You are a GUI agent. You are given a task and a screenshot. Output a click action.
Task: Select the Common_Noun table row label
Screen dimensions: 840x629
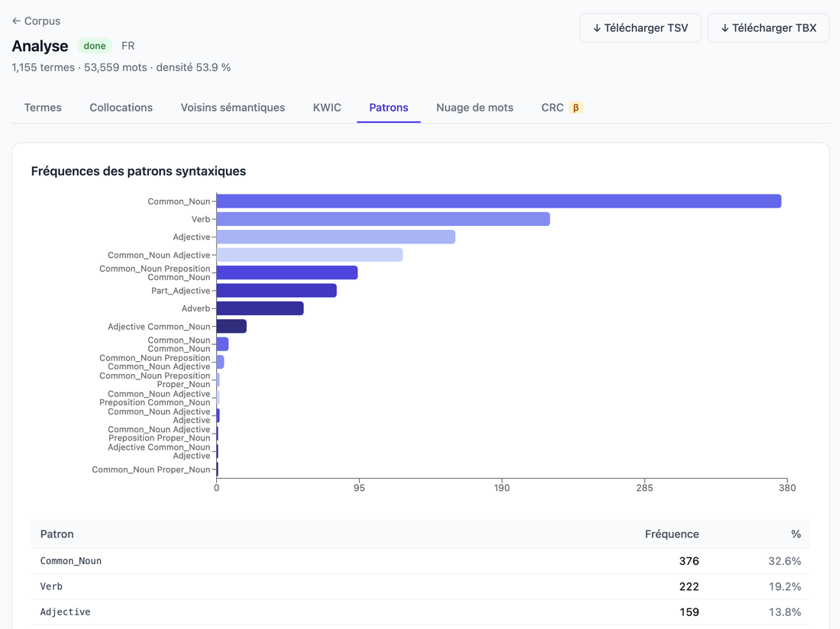point(71,561)
